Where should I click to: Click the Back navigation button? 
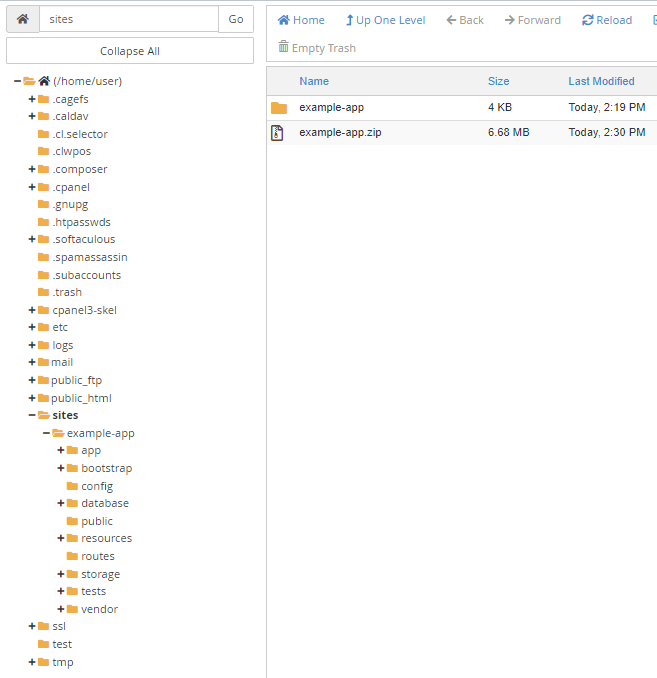(465, 20)
